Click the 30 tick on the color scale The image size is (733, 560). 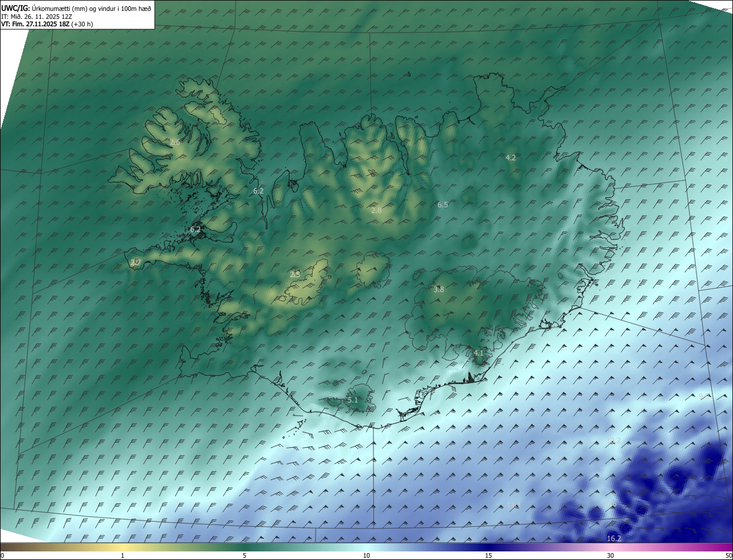(x=610, y=555)
